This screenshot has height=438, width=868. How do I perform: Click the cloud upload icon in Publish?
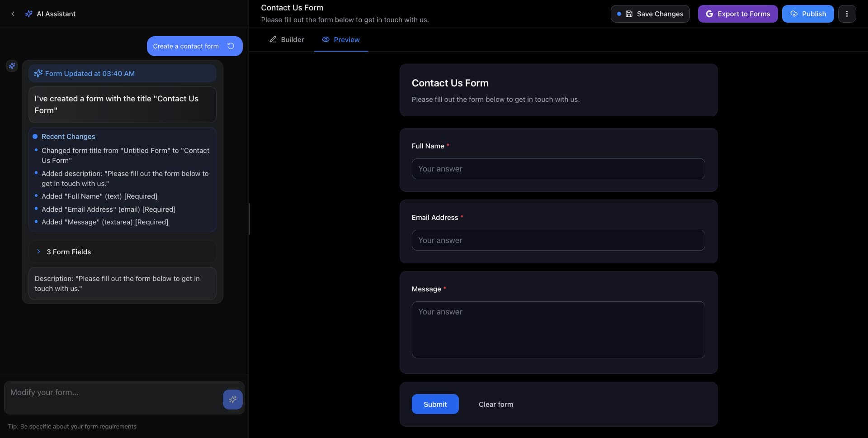[794, 14]
